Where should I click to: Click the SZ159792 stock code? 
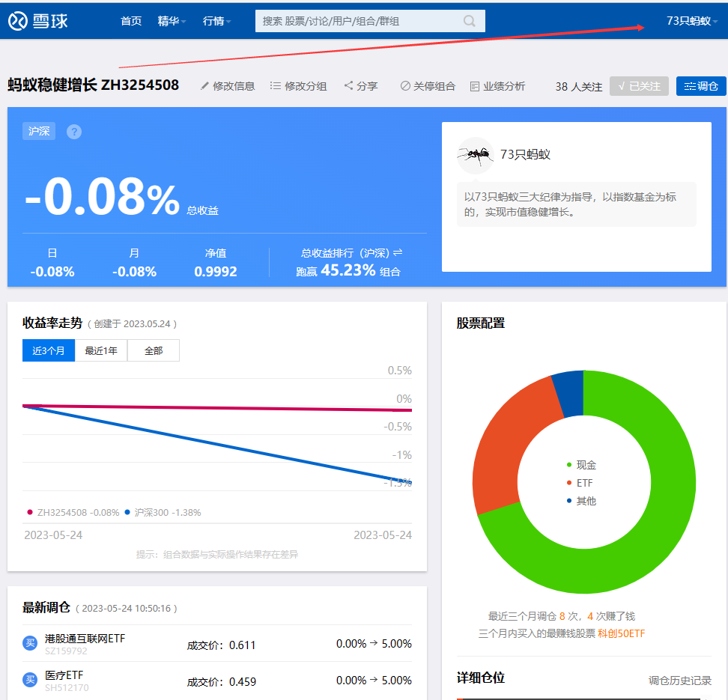[x=66, y=651]
